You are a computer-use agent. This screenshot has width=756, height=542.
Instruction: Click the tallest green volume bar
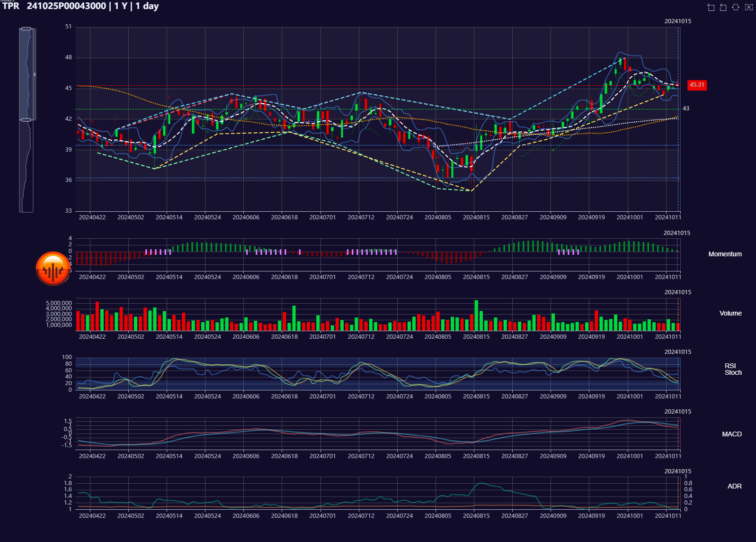tap(476, 315)
